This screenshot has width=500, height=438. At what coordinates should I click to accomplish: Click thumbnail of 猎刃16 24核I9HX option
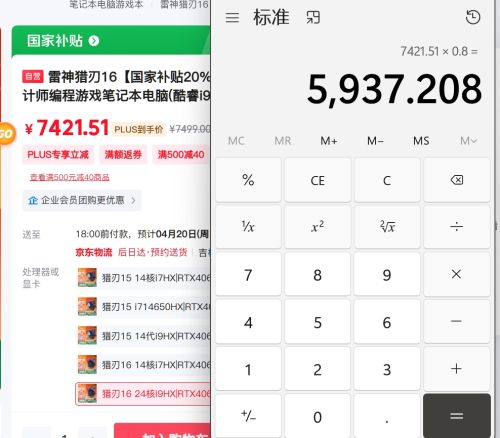[x=87, y=394]
